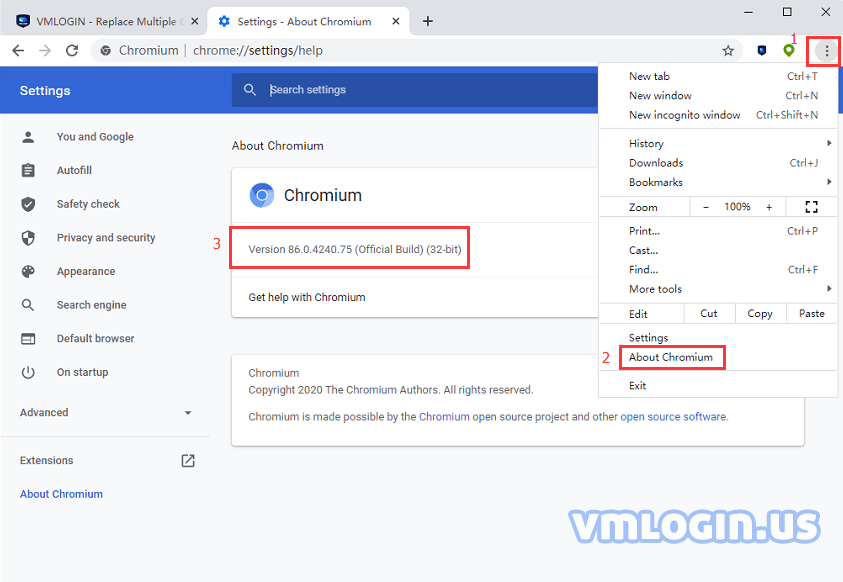Viewport: 843px width, 582px height.
Task: Open the Chromium open source project link
Action: (444, 416)
